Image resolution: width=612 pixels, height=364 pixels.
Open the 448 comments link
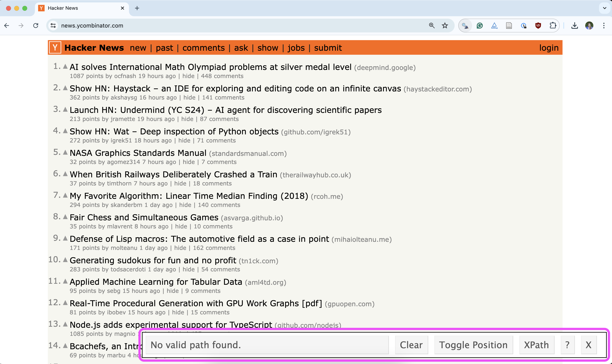222,76
